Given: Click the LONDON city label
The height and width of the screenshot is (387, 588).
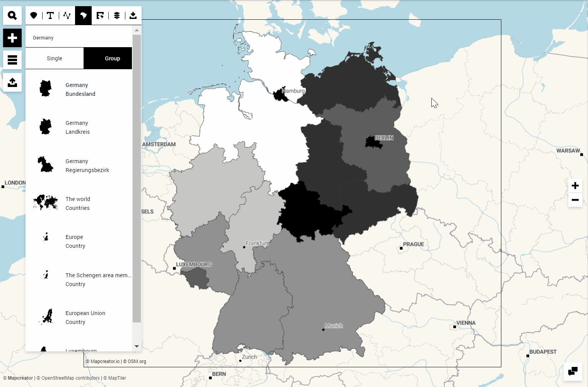Looking at the screenshot, I should (x=15, y=183).
